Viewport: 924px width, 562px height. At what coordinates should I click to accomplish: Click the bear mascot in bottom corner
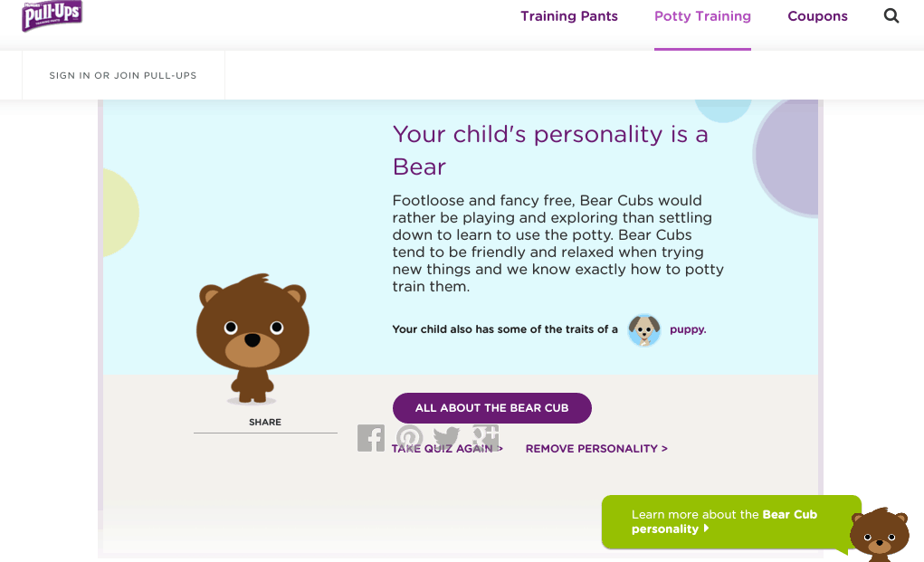[879, 533]
